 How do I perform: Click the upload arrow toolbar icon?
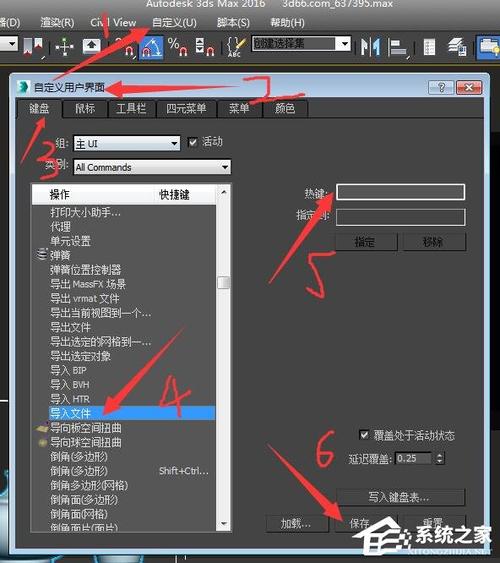92,46
